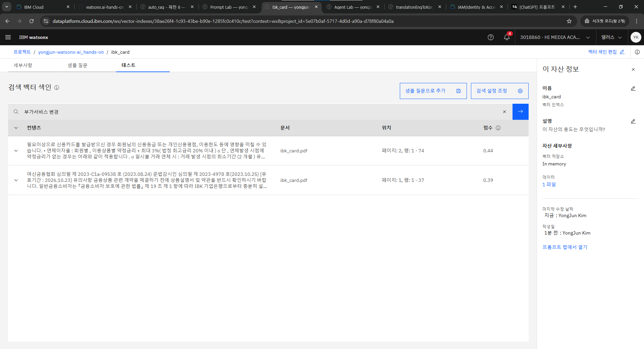Image resolution: width=644 pixels, height=349 pixels.
Task: Click 프롬프트 랩에서 열기 link
Action: [565, 247]
